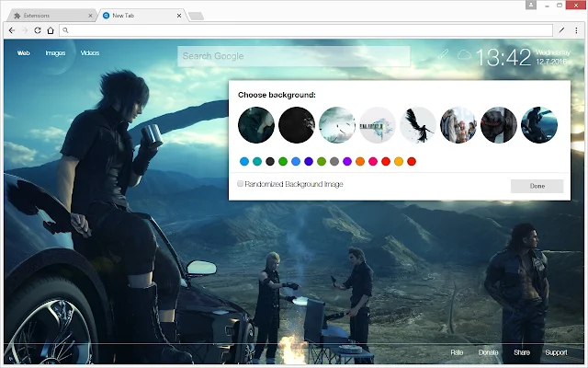This screenshot has width=588, height=368.
Task: Open the Donate link
Action: [488, 352]
